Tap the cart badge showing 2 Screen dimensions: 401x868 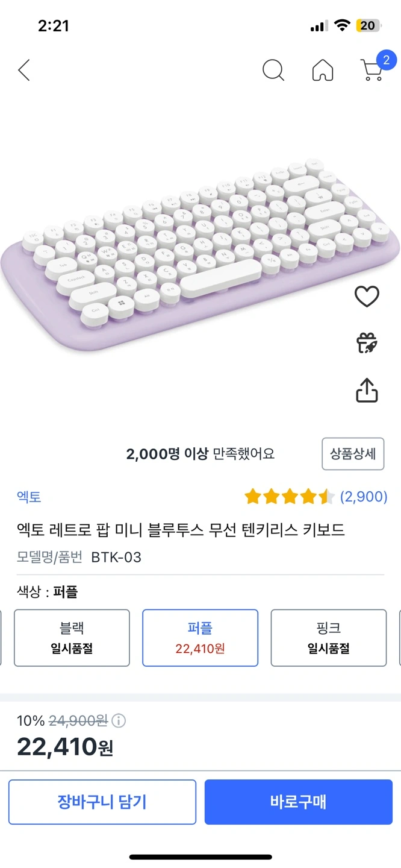(x=386, y=60)
